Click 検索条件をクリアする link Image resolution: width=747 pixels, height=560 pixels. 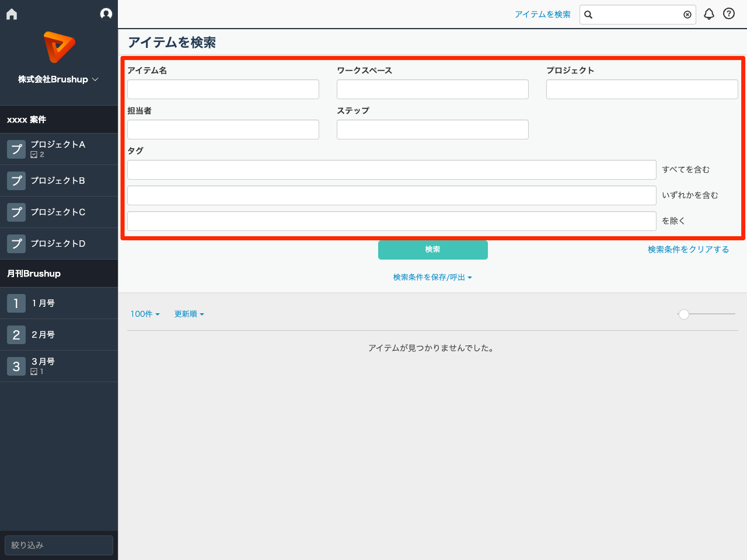coord(688,250)
